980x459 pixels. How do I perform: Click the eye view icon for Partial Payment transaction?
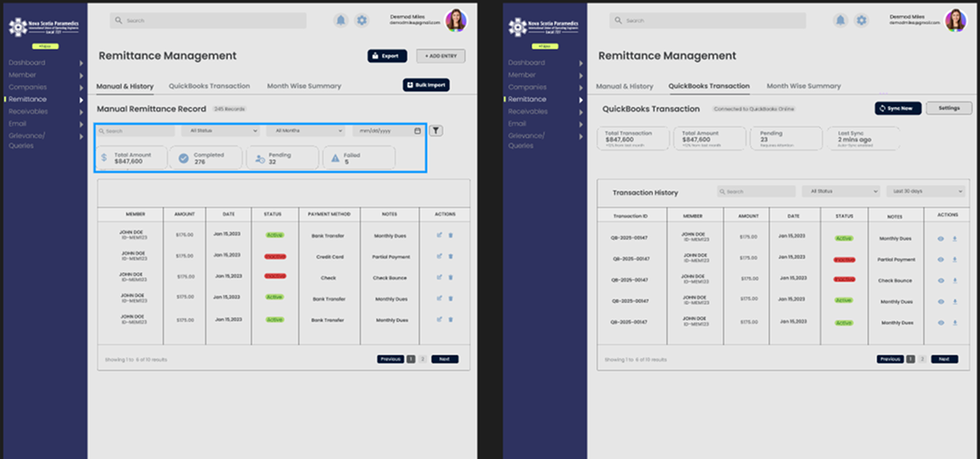940,259
